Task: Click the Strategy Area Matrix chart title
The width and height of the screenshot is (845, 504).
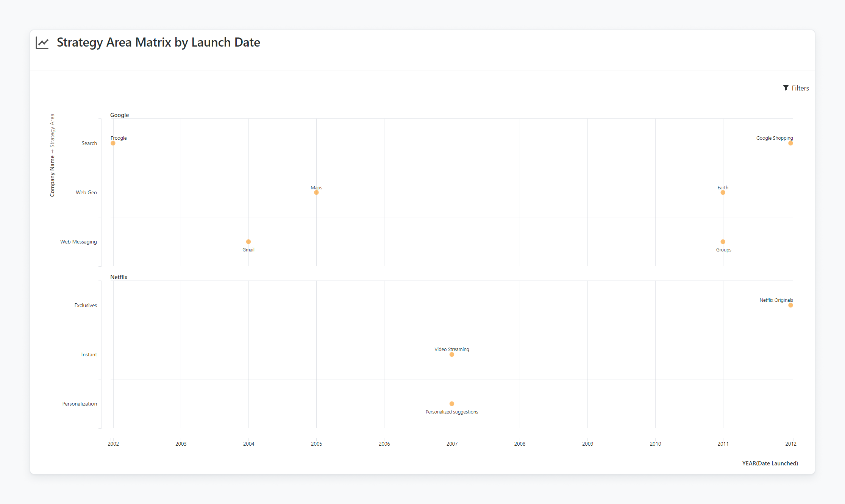Action: point(158,42)
